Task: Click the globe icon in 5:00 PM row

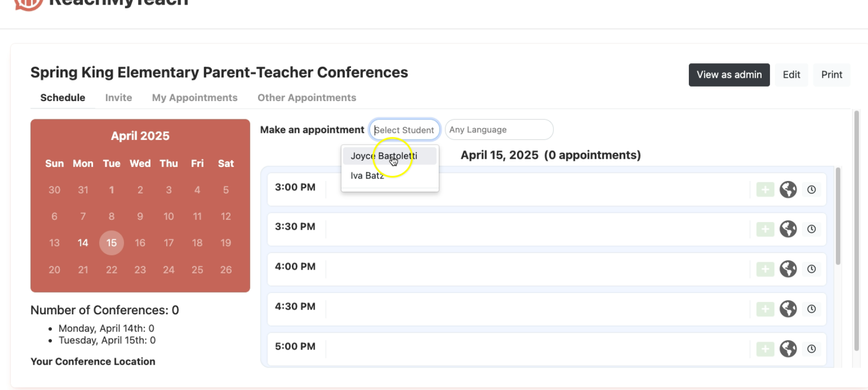Action: tap(788, 349)
